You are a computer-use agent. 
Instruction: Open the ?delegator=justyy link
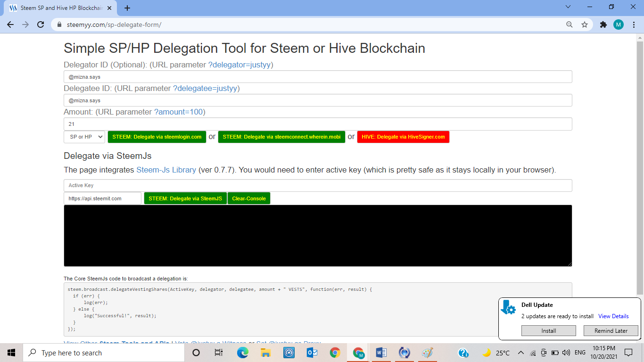(x=239, y=65)
